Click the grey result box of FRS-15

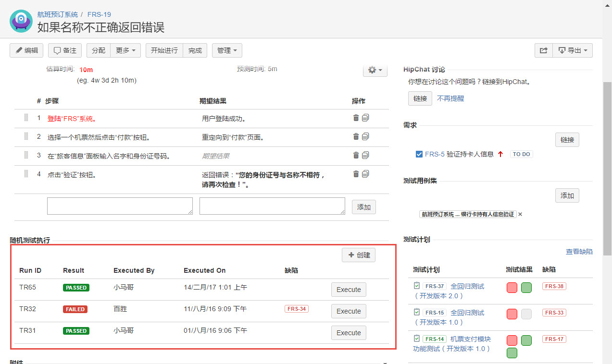[526, 314]
